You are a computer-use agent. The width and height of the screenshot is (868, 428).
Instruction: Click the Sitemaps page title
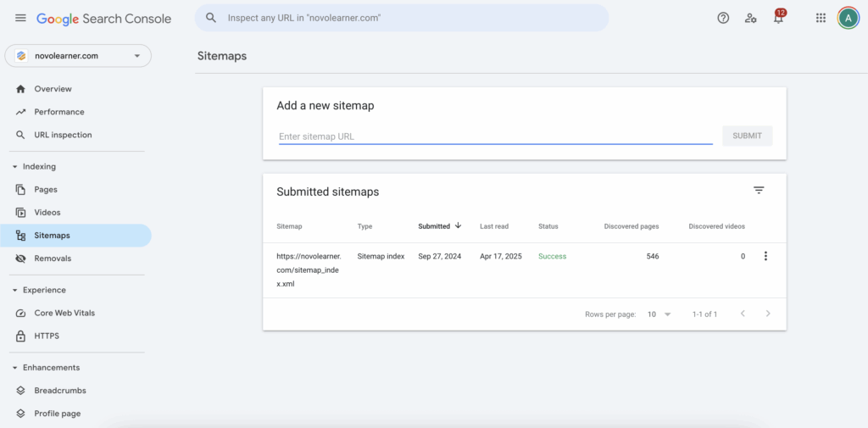point(222,56)
